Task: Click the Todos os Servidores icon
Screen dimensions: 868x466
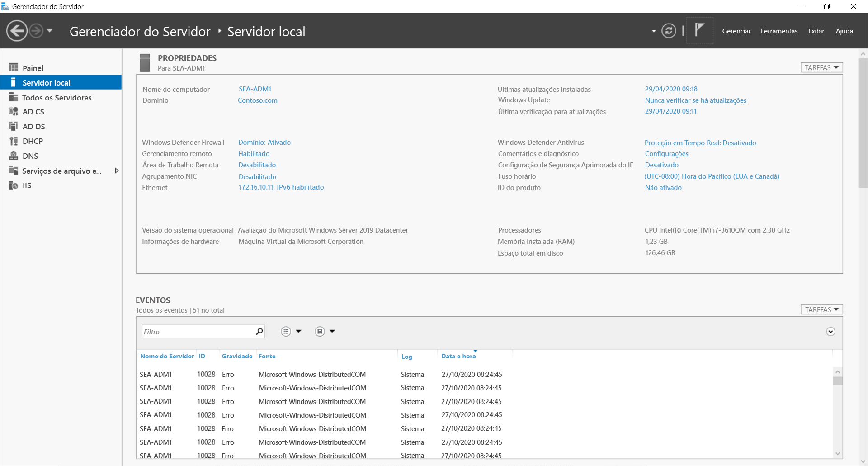Action: (x=14, y=97)
